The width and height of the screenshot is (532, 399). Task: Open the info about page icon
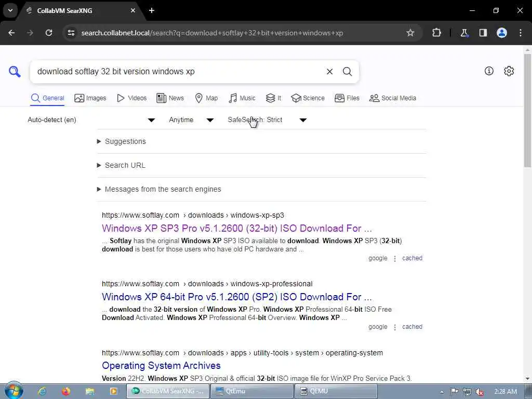click(x=489, y=71)
